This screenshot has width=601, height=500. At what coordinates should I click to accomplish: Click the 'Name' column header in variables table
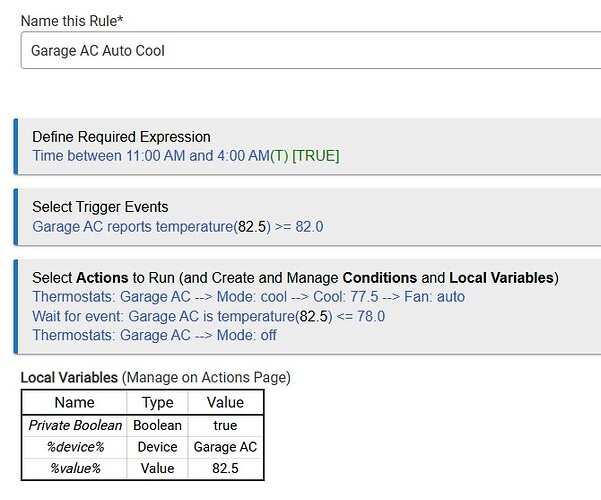coord(74,403)
